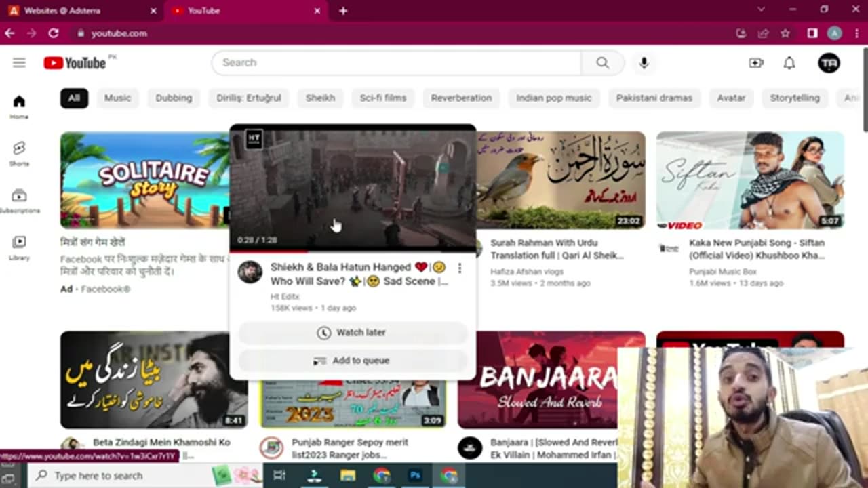
Task: Go to Home in the sidebar
Action: (x=19, y=107)
